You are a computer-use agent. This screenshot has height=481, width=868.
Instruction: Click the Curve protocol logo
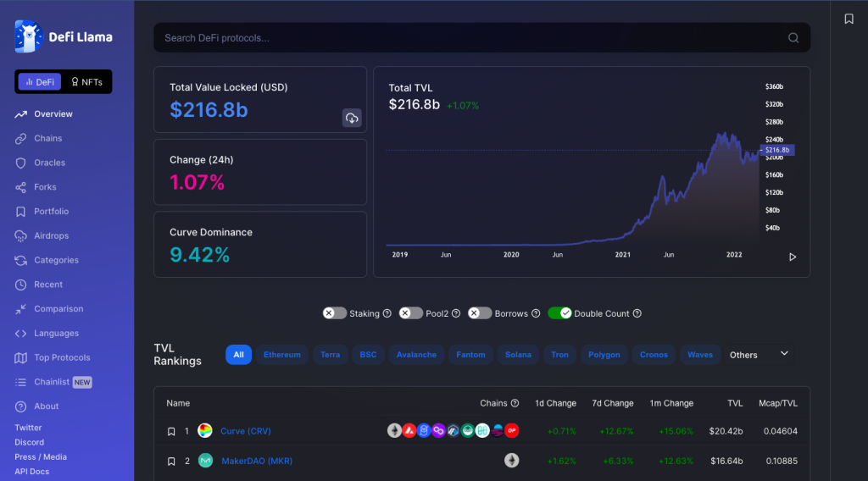point(205,431)
